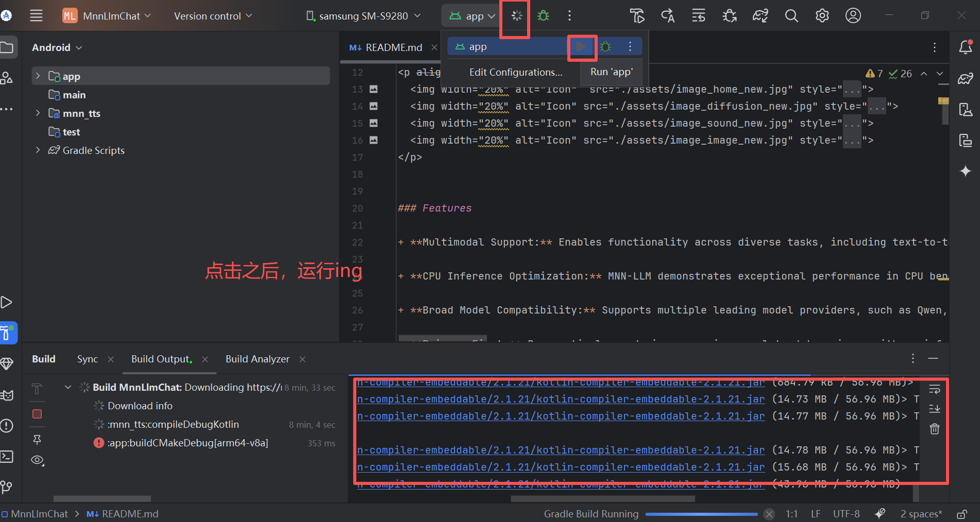
Task: Clear build output with trash icon
Action: (935, 429)
